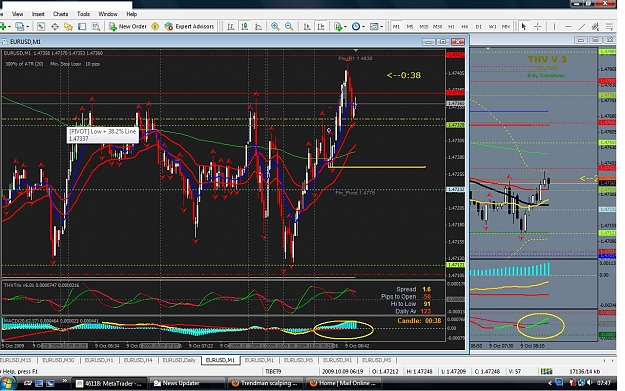
Task: Toggle chart auto scroll icon
Action: [307, 27]
